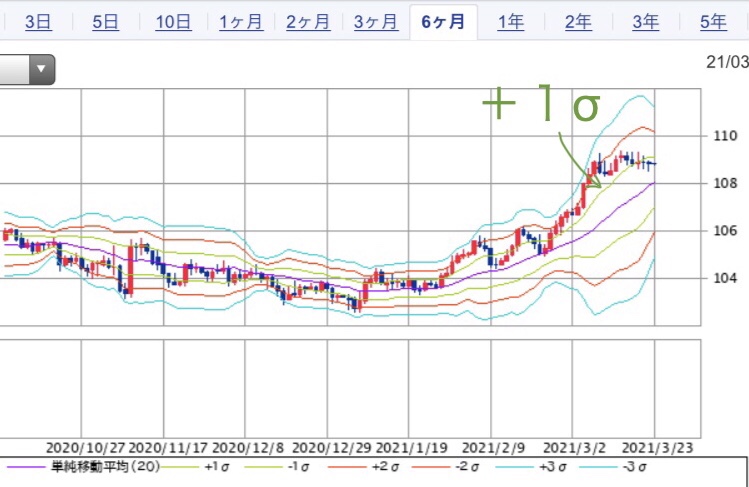View the 3年 chart period
The width and height of the screenshot is (749, 487).
pos(646,22)
